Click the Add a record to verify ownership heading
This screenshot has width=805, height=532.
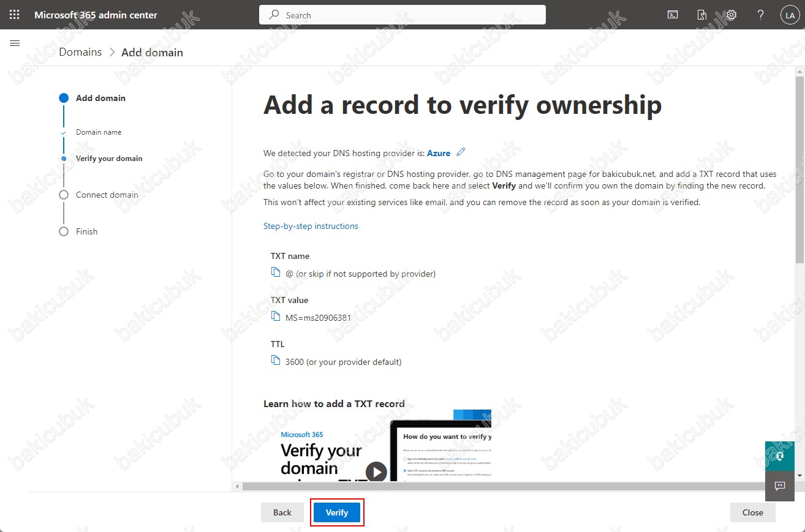pos(463,105)
